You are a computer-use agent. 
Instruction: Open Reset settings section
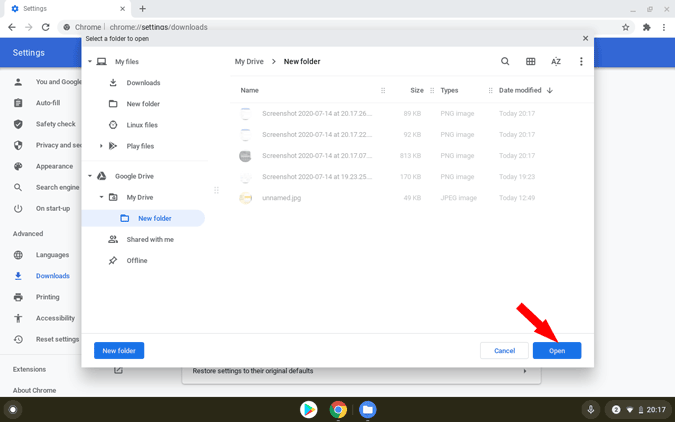[x=57, y=339]
